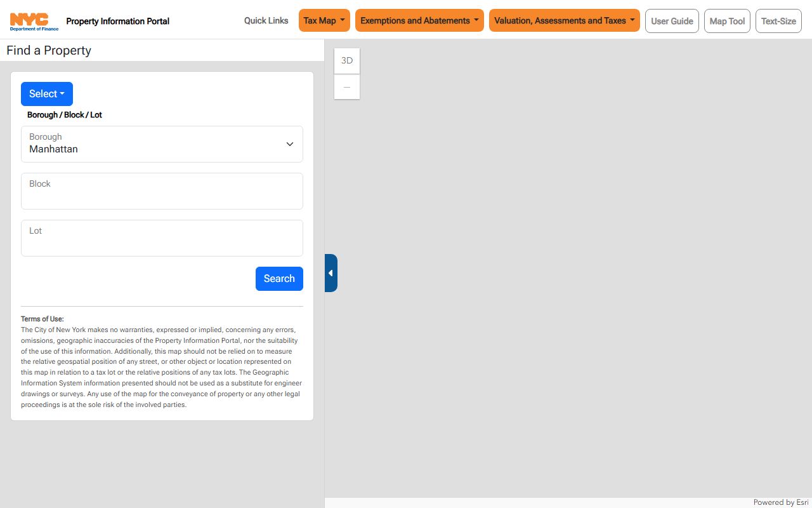
Task: Click the Find a Property heading
Action: (x=49, y=51)
